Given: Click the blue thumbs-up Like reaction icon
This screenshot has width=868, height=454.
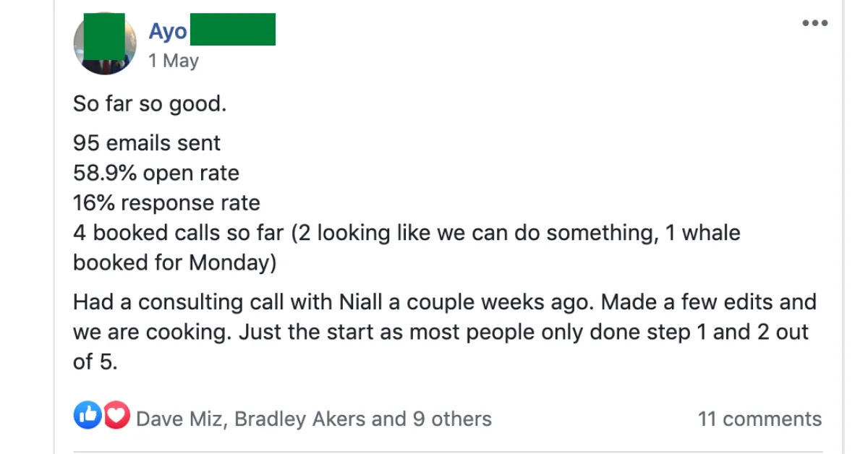Looking at the screenshot, I should pyautogui.click(x=87, y=416).
